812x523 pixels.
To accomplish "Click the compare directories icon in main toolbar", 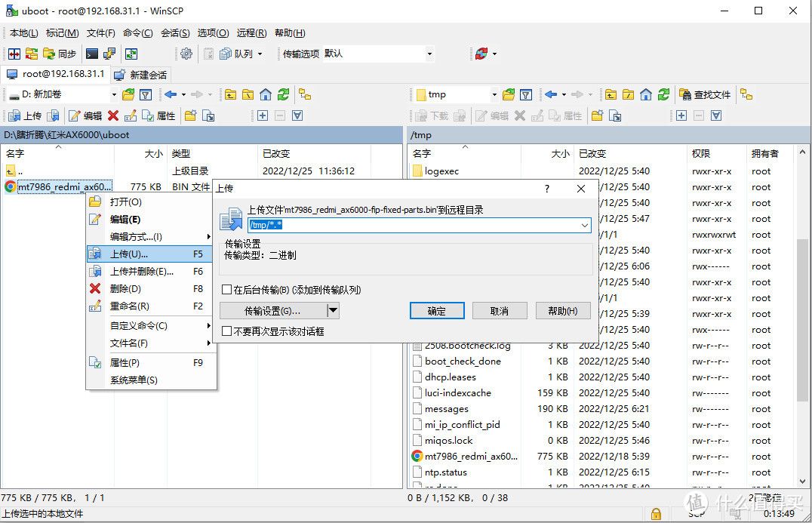I will pos(14,54).
